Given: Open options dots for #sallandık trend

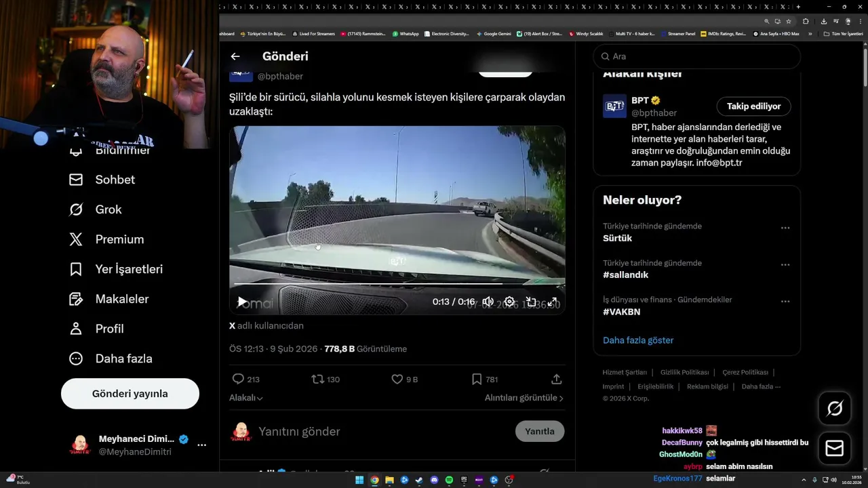Looking at the screenshot, I should coord(785,264).
